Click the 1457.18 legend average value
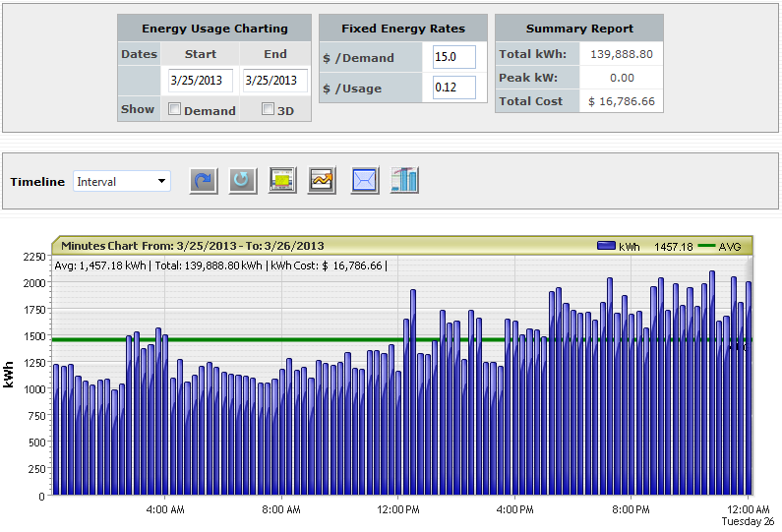 tap(673, 247)
